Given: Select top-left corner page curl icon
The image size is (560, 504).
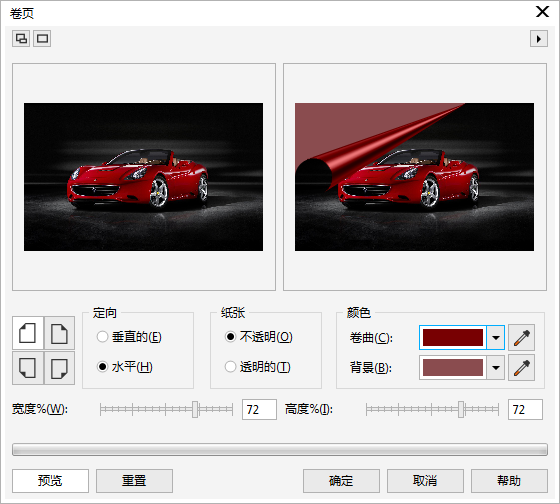Looking at the screenshot, I should click(x=28, y=333).
